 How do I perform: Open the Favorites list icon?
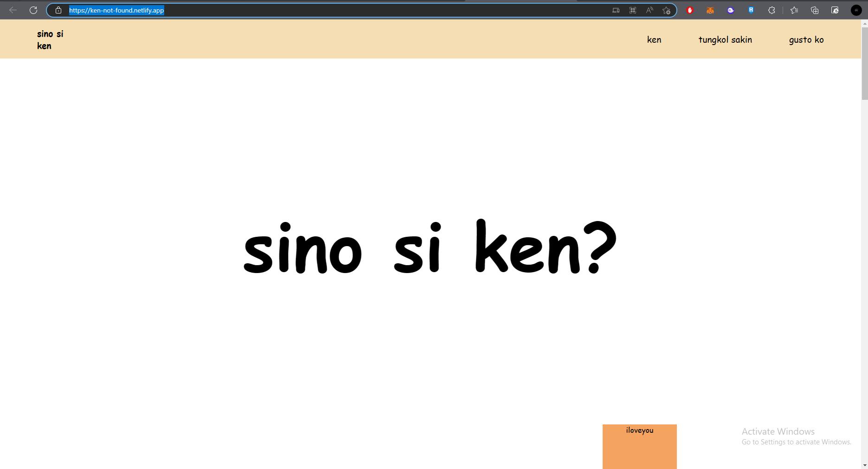(x=794, y=10)
